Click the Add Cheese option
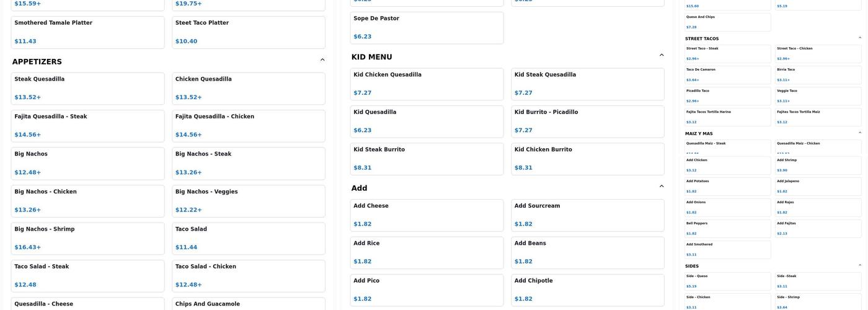The image size is (868, 310). point(427,215)
